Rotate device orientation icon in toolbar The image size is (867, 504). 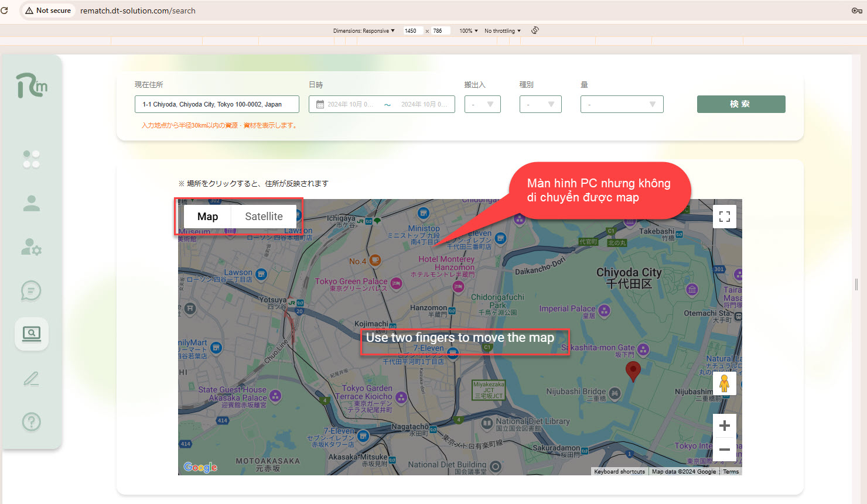click(535, 30)
